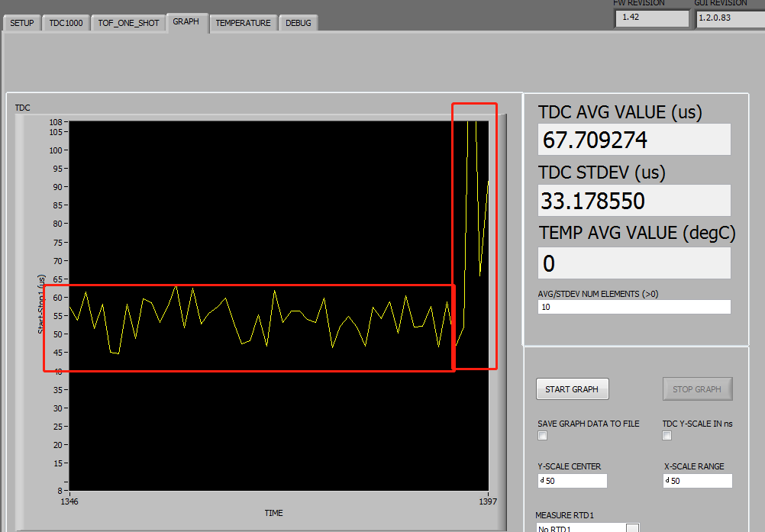The image size is (765, 532).
Task: Select the currently active GRAPH tab
Action: [187, 21]
